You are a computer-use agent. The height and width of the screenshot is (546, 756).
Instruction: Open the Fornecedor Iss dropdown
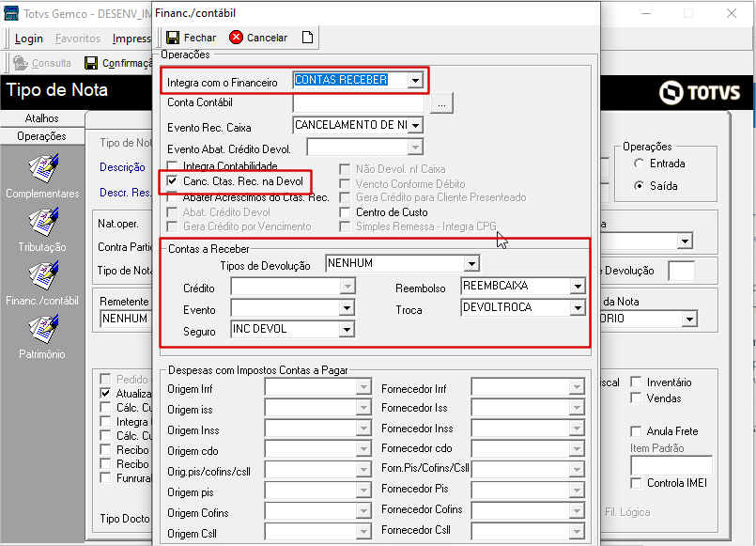tap(577, 408)
